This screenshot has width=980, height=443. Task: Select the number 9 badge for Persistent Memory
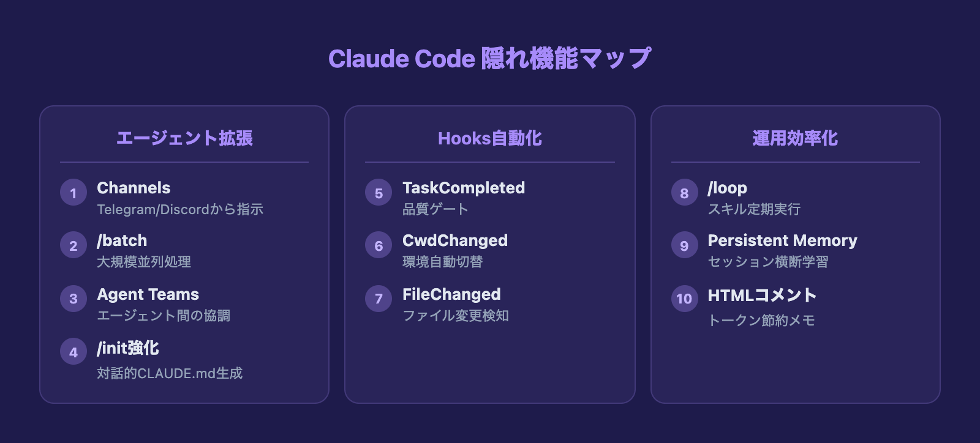coord(684,245)
